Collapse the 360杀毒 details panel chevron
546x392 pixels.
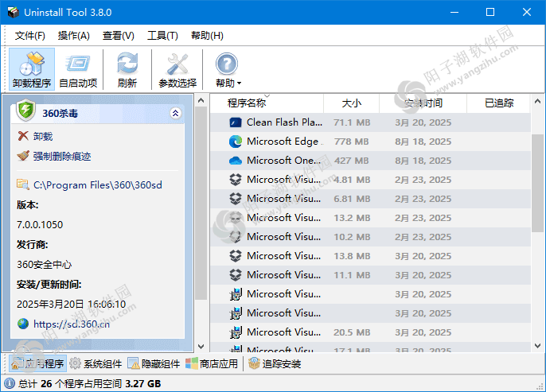[175, 113]
